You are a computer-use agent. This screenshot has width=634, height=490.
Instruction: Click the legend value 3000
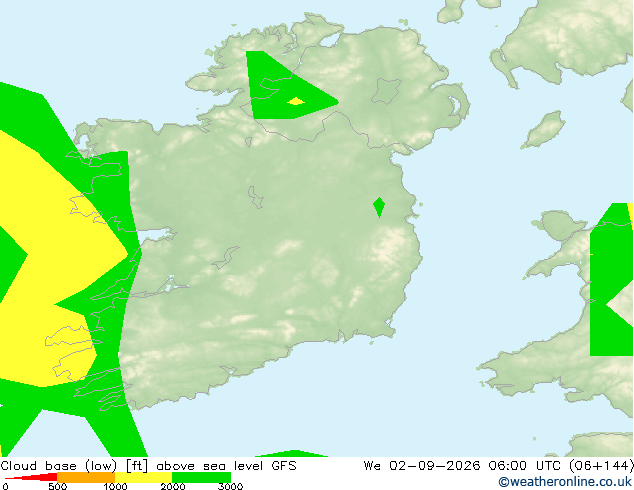pyautogui.click(x=230, y=486)
